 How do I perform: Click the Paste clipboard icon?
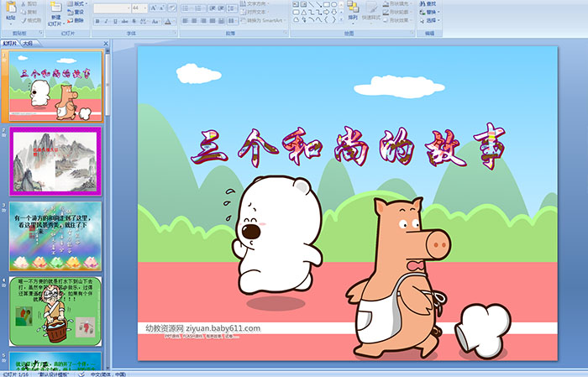click(11, 7)
